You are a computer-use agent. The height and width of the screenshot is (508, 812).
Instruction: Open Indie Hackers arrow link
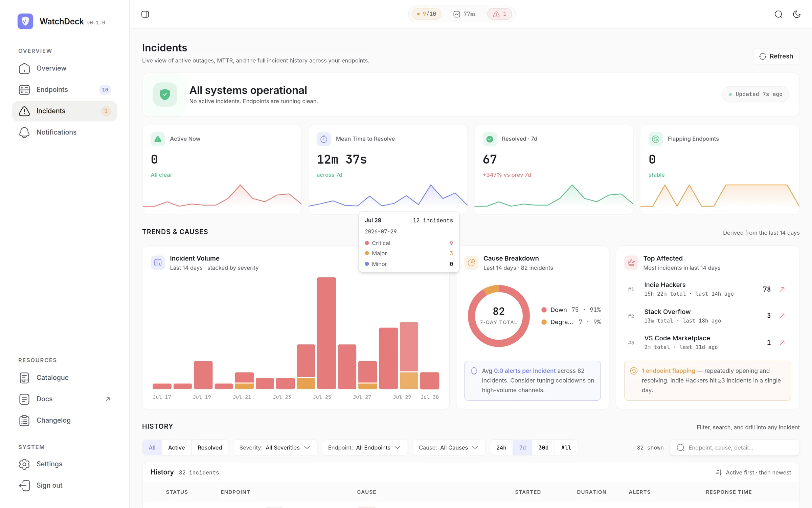point(782,289)
